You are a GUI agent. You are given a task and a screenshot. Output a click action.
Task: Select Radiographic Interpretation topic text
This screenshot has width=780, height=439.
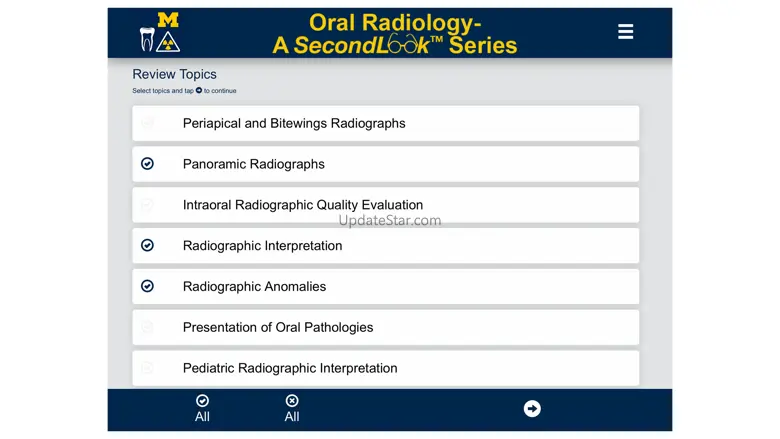pos(263,246)
